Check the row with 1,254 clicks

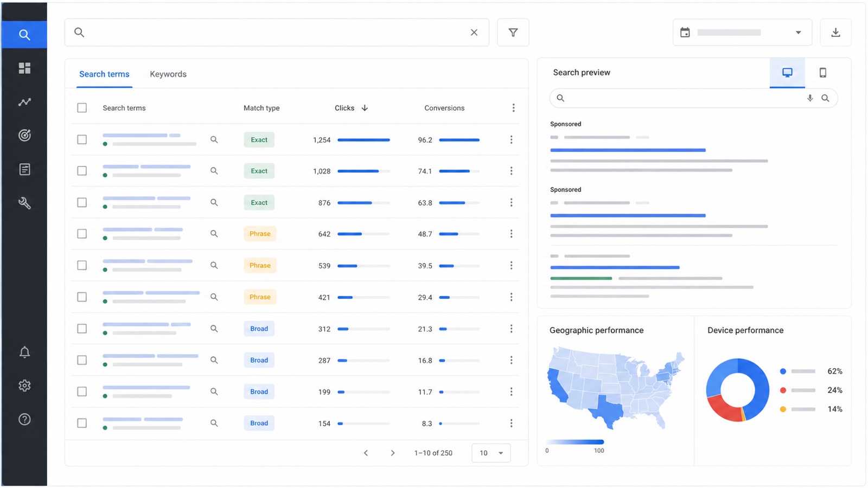(82, 139)
